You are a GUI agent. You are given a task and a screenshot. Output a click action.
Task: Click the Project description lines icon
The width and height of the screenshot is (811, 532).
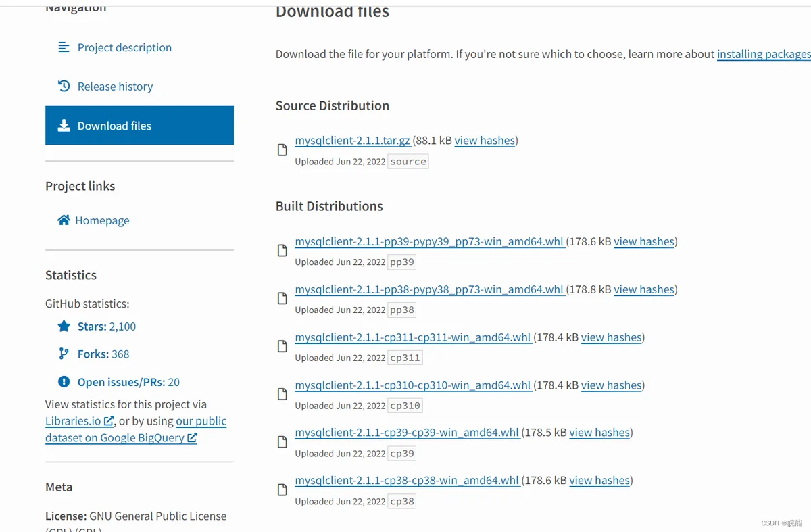pyautogui.click(x=64, y=47)
